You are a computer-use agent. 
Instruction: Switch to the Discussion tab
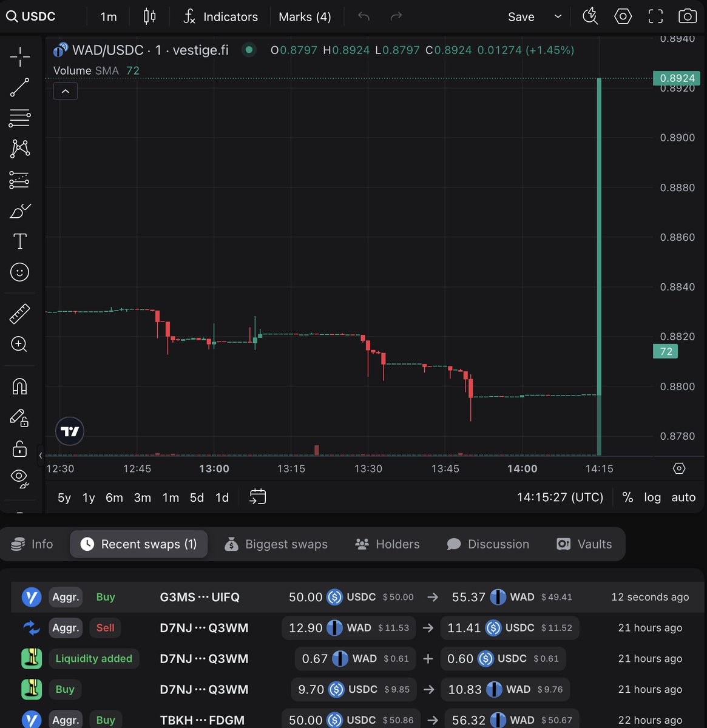(488, 544)
